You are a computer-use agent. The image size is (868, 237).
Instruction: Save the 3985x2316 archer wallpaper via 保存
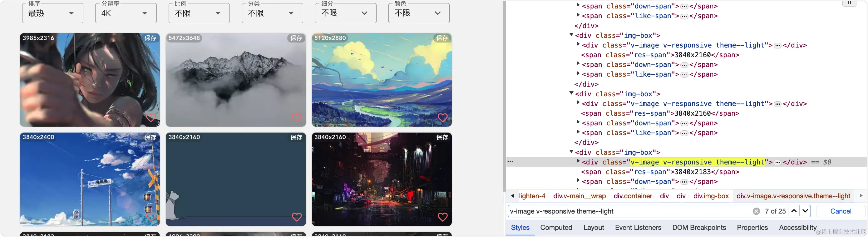[x=150, y=38]
